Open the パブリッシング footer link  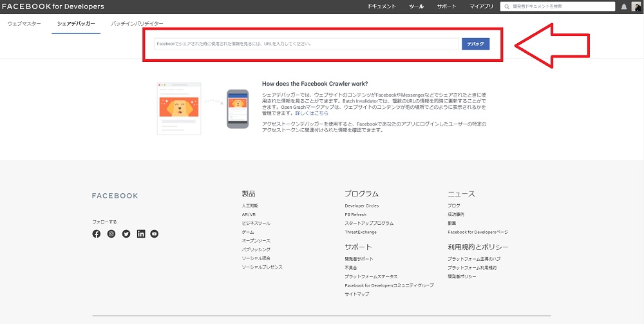[256, 250]
